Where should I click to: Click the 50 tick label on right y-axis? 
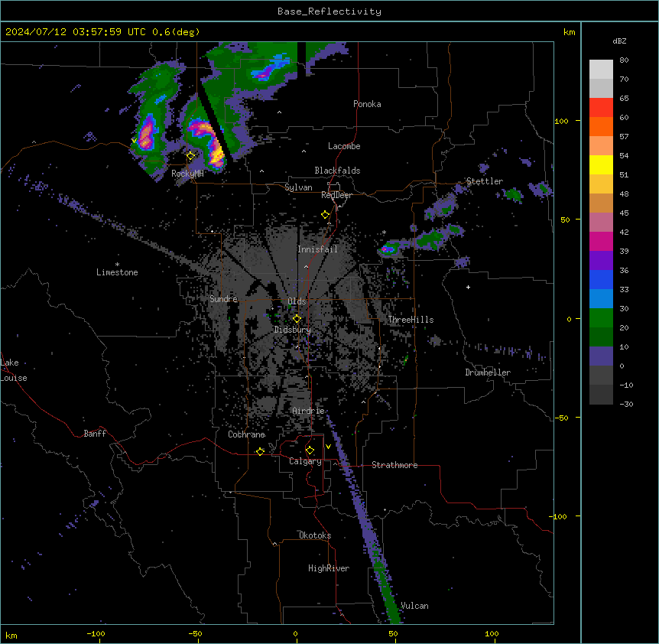coord(565,220)
